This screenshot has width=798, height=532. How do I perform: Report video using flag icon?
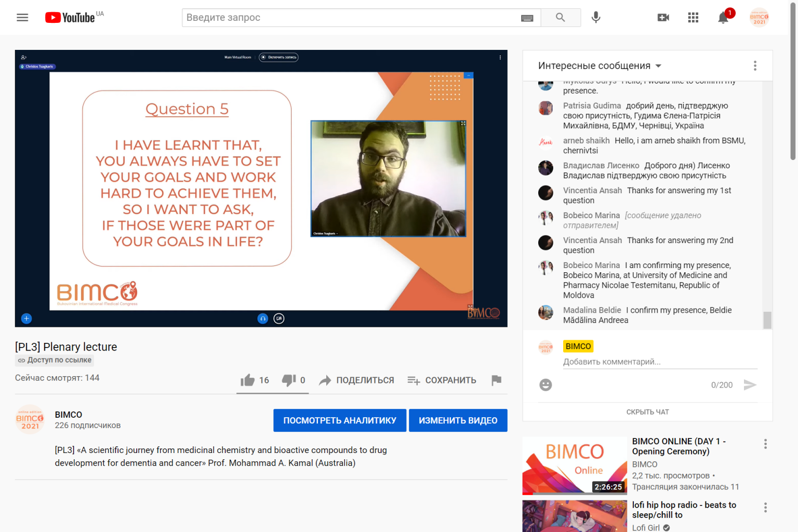496,380
